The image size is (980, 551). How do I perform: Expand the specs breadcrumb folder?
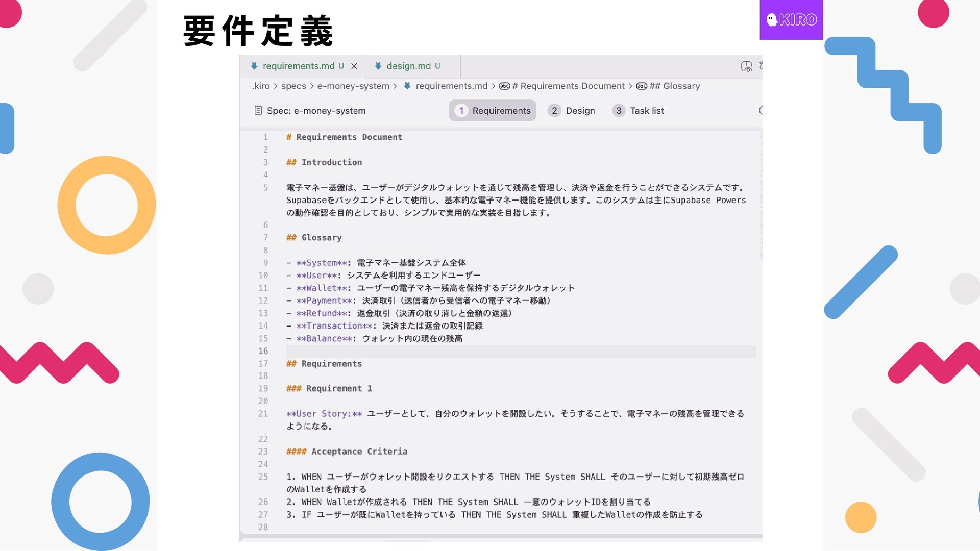(293, 86)
